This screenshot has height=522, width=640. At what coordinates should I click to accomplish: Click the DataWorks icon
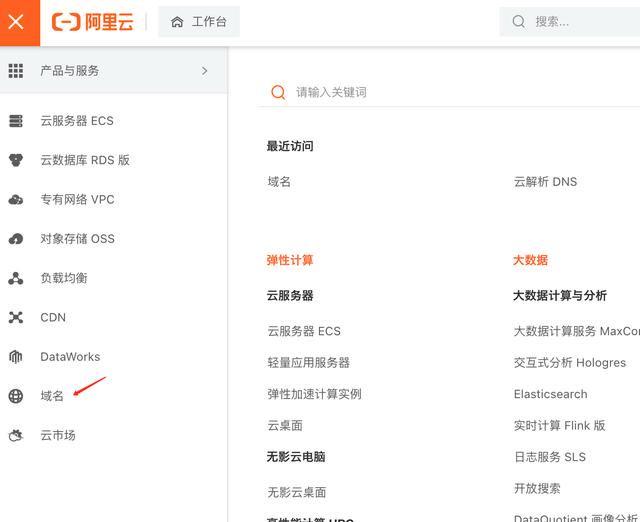(16, 357)
